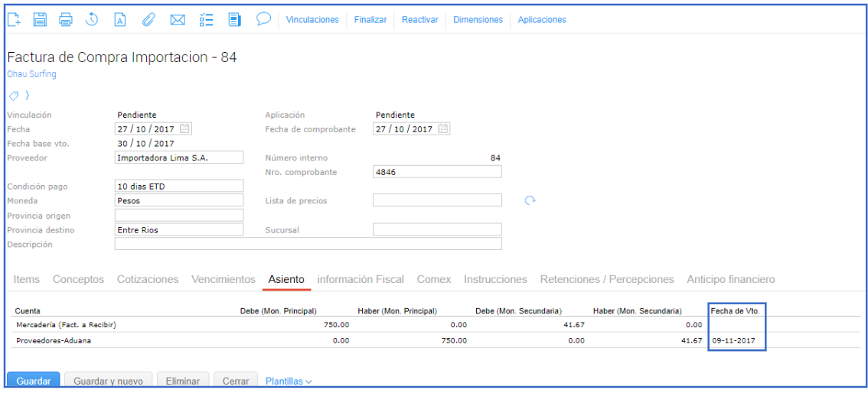868x393 pixels.
Task: Click the history clock-arrow icon
Action: coord(92,20)
